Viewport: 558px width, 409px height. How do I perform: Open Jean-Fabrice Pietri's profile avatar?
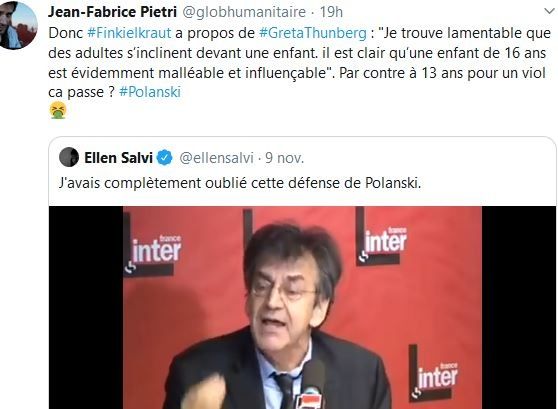click(x=18, y=25)
